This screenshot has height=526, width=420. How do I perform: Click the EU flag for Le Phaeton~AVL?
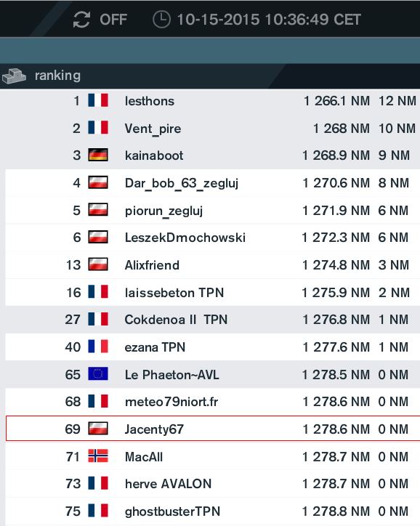[x=98, y=373]
